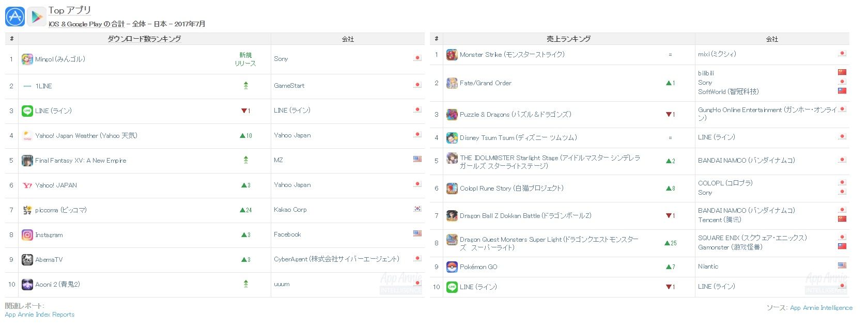The height and width of the screenshot is (329, 868).
Task: Click the Colopl Rune Story icon
Action: pyautogui.click(x=452, y=189)
